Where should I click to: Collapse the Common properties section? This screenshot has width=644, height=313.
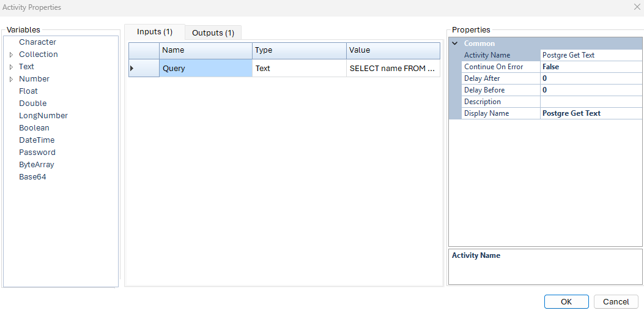coord(455,43)
